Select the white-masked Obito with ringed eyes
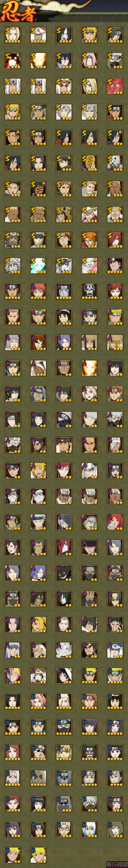The height and width of the screenshot is (868, 128). 115,163
